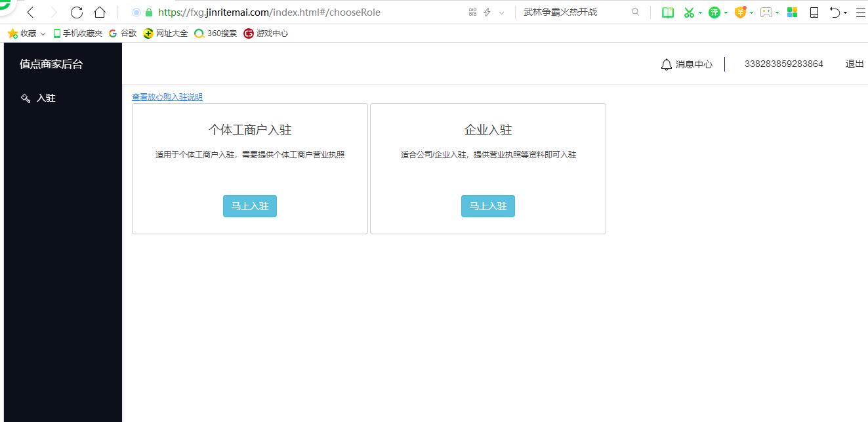The width and height of the screenshot is (868, 422).
Task: Open the 查看放心购入驻说明 link
Action: click(167, 96)
